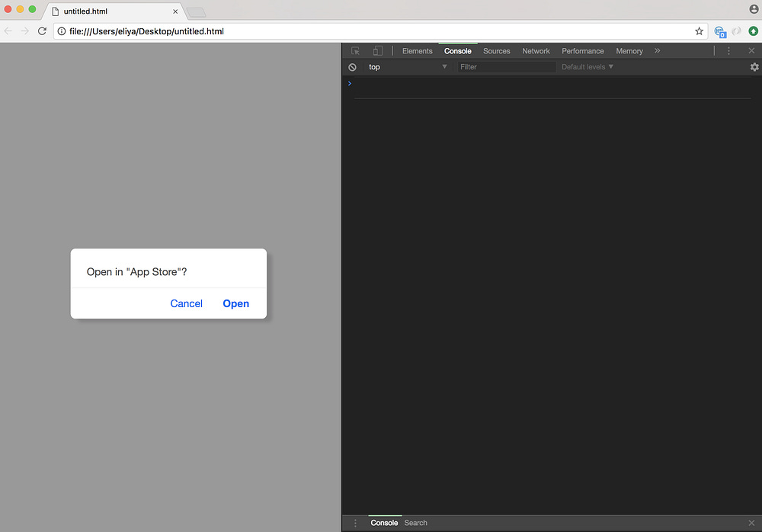Go forward to next page
Viewport: 762px width, 532px height.
click(25, 31)
